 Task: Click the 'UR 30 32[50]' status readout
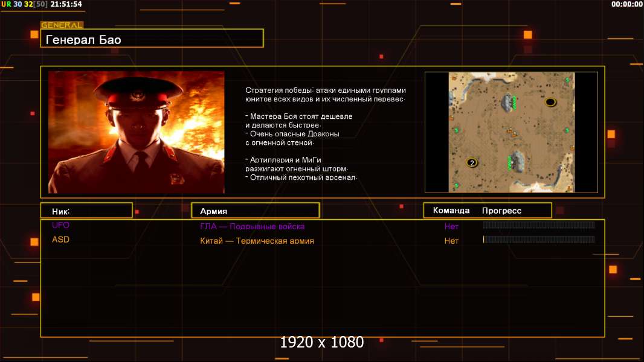point(24,4)
